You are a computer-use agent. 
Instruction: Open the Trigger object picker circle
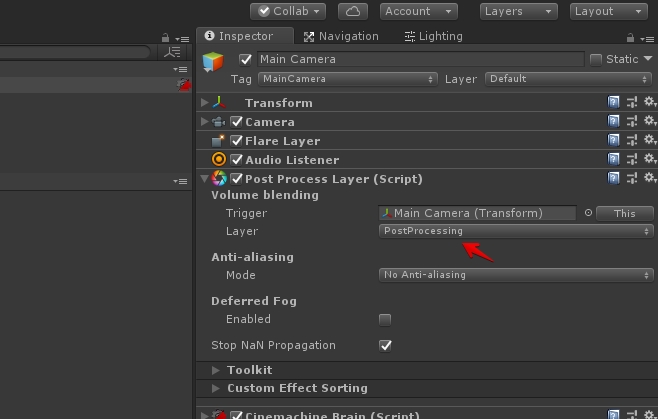[588, 213]
